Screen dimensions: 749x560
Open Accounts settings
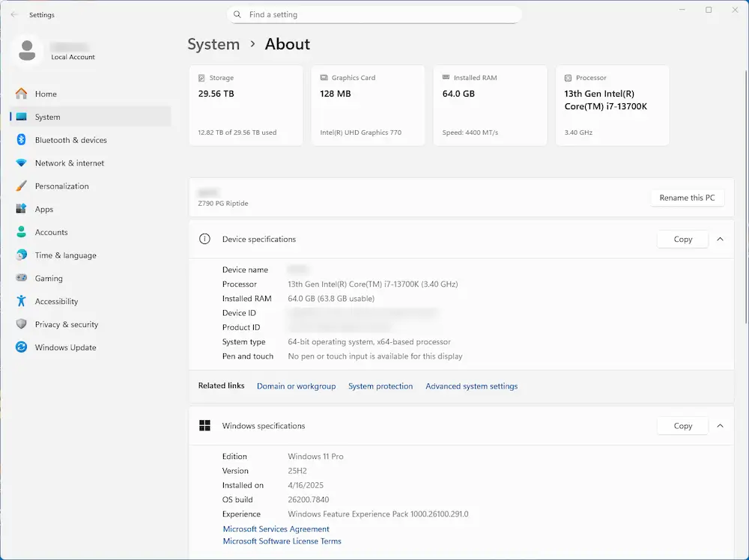[52, 232]
